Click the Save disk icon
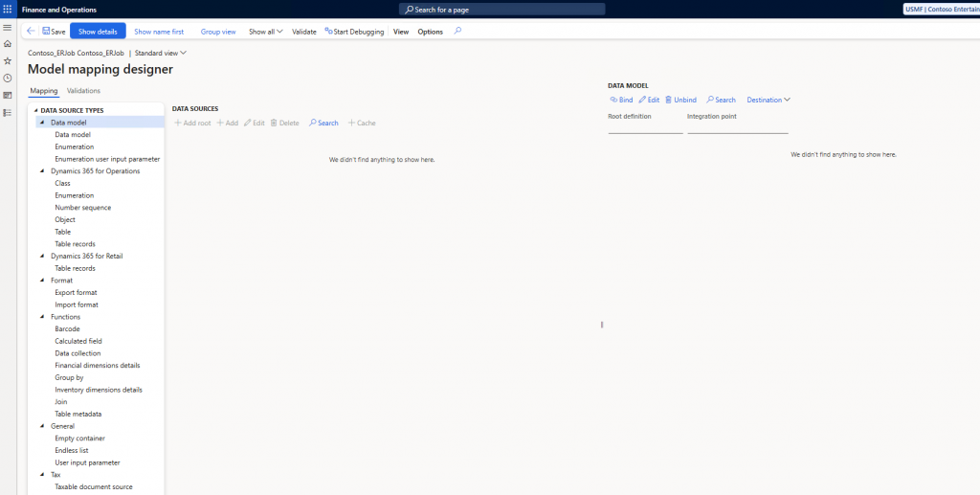Screen dimensions: 980x495 [47, 32]
